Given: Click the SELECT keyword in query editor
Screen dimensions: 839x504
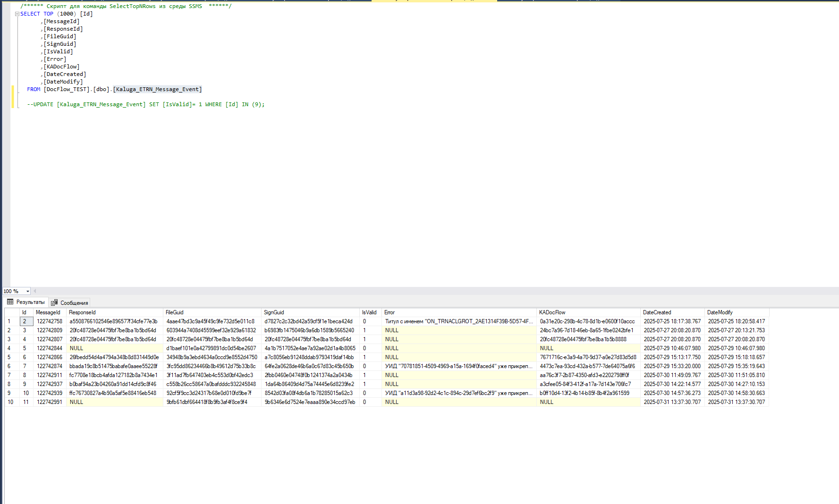Looking at the screenshot, I should click(x=30, y=14).
